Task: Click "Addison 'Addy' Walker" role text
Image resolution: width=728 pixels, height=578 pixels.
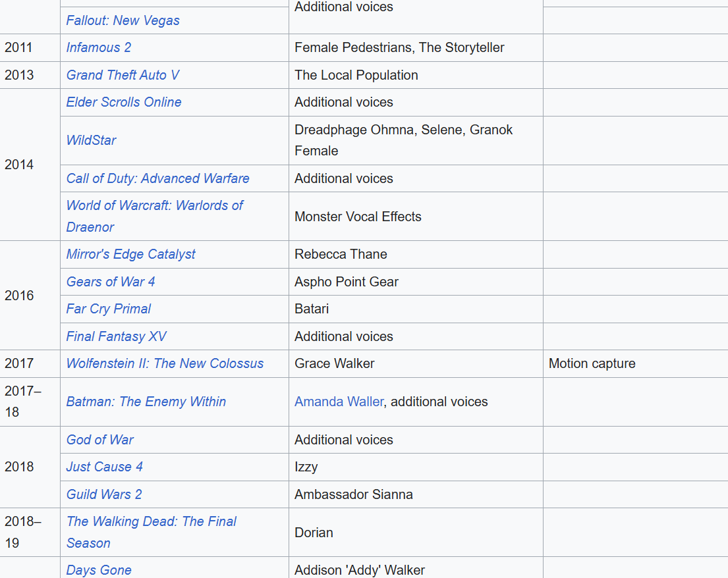Action: 359,570
